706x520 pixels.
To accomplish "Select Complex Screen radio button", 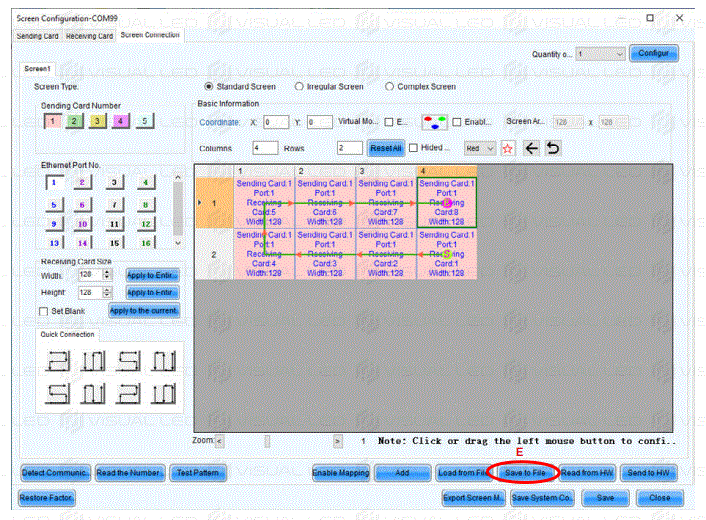I will click(389, 86).
